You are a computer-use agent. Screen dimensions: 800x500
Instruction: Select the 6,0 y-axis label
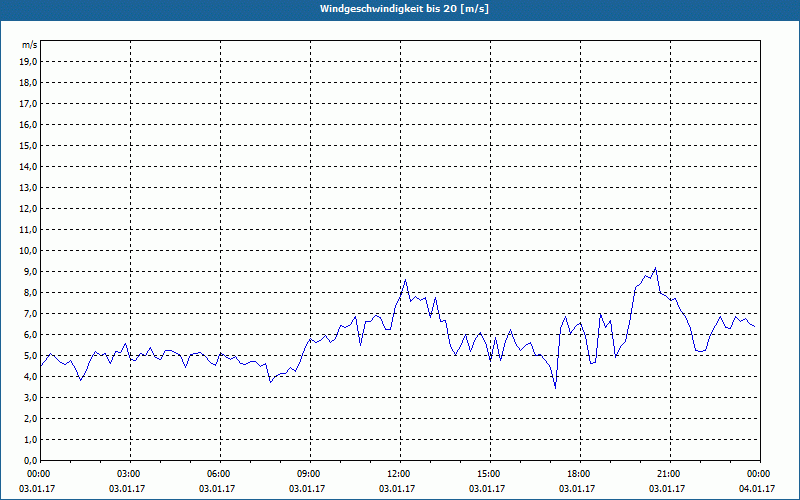(x=30, y=334)
